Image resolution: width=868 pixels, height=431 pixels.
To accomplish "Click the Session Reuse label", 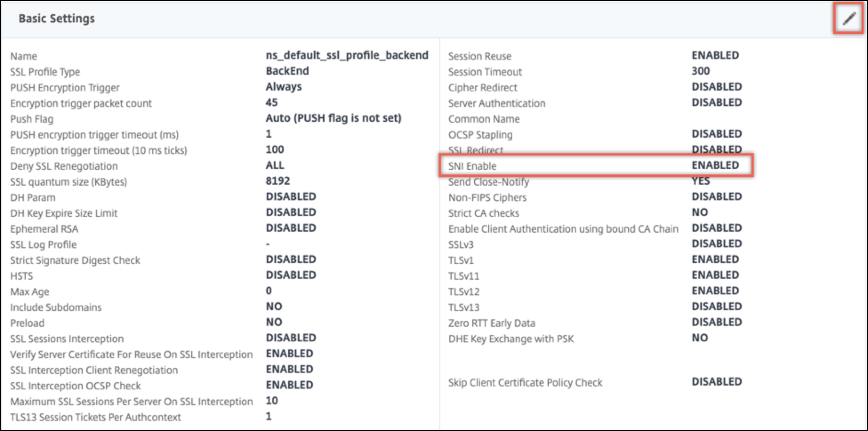I will 480,56.
